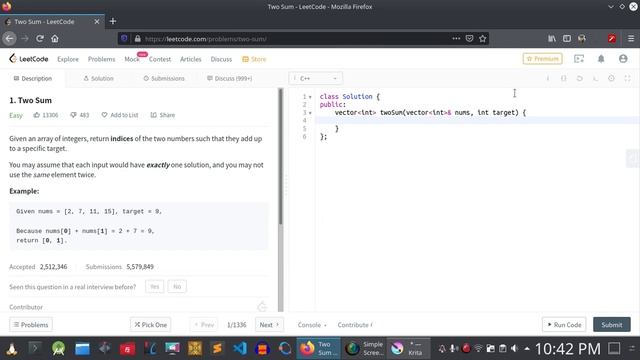Reload the page in Firefox
This screenshot has width=640, height=360.
pos(40,39)
